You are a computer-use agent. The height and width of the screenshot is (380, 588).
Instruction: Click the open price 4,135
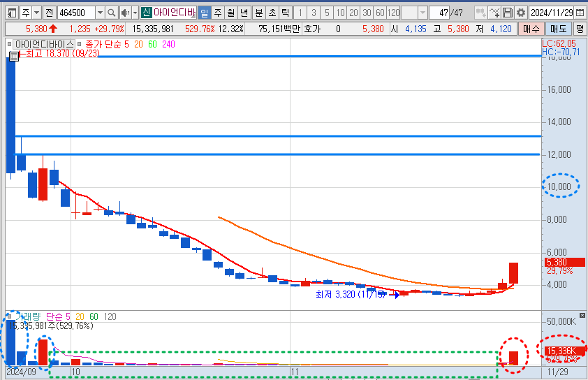click(416, 29)
